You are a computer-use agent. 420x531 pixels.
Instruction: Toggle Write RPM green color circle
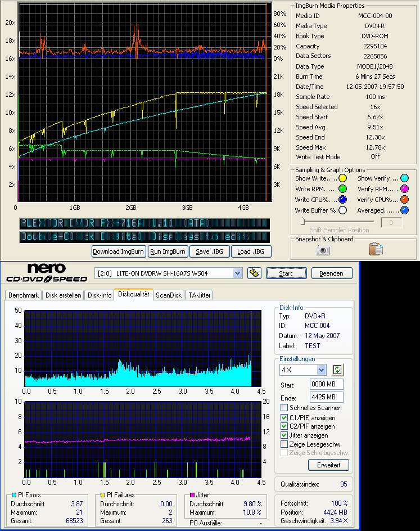pyautogui.click(x=342, y=189)
